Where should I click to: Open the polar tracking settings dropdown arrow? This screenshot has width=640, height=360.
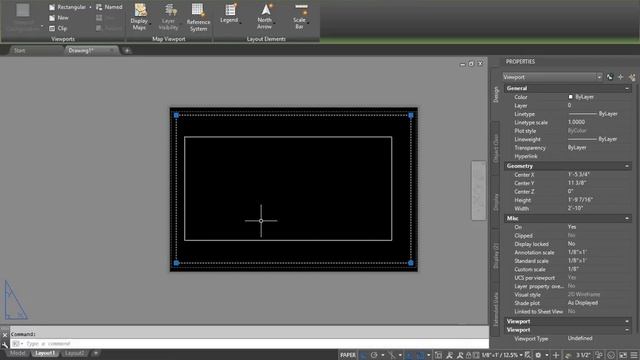click(383, 355)
